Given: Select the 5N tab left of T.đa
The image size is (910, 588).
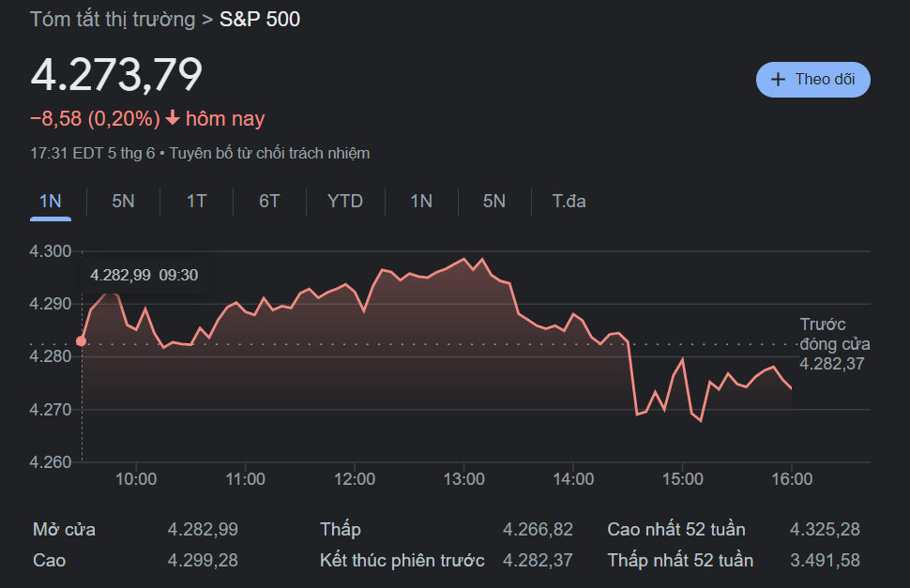Looking at the screenshot, I should 494,201.
